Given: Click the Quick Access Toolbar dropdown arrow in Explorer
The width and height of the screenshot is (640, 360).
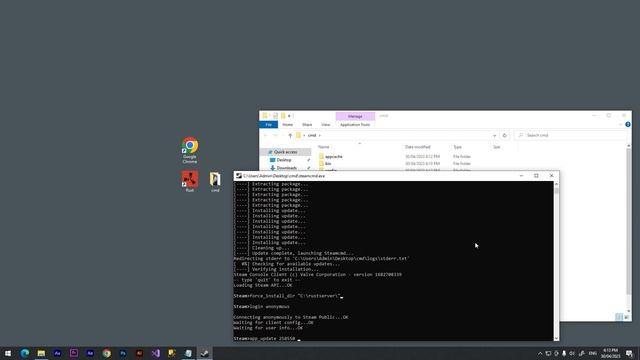Looking at the screenshot, I should pos(289,116).
